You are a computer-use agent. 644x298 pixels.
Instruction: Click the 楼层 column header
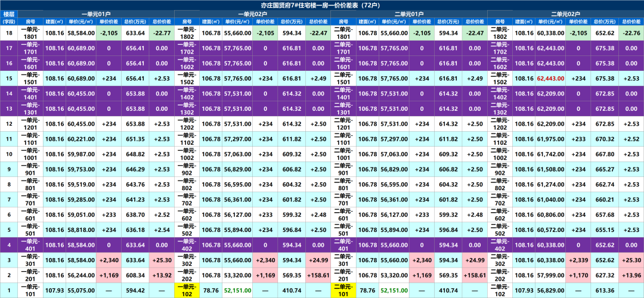9,14
